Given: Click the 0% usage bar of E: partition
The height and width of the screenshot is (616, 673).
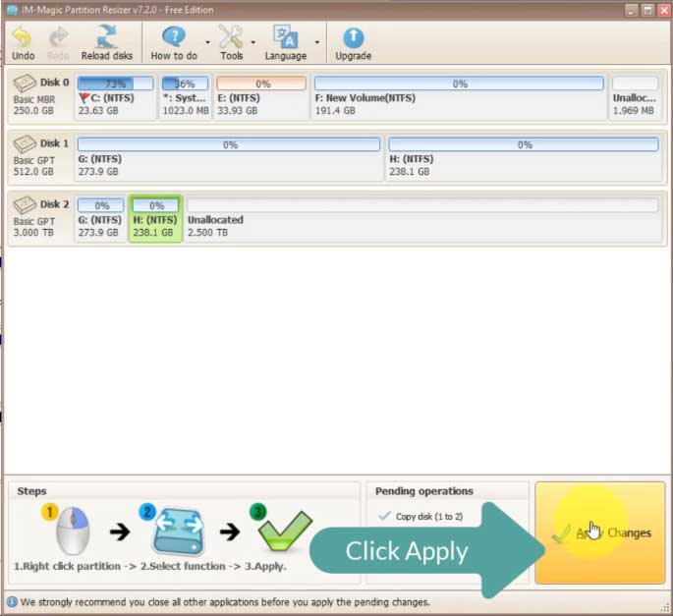Looking at the screenshot, I should point(261,84).
